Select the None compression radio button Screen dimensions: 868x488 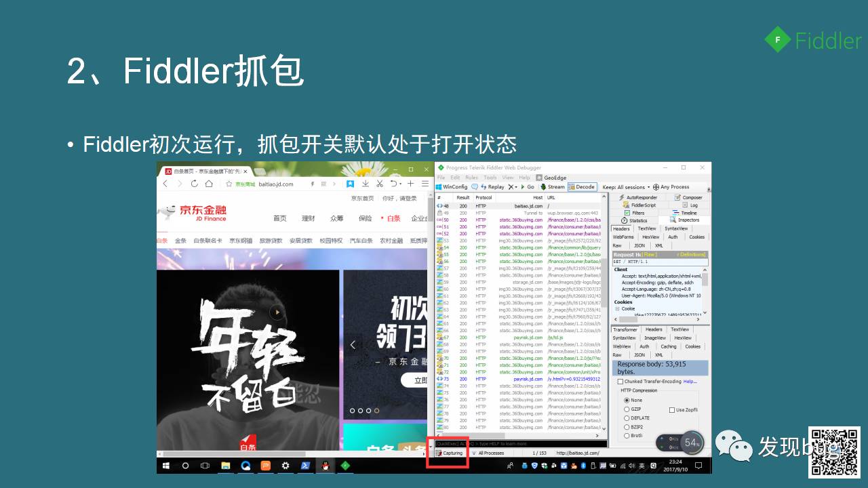tap(627, 401)
